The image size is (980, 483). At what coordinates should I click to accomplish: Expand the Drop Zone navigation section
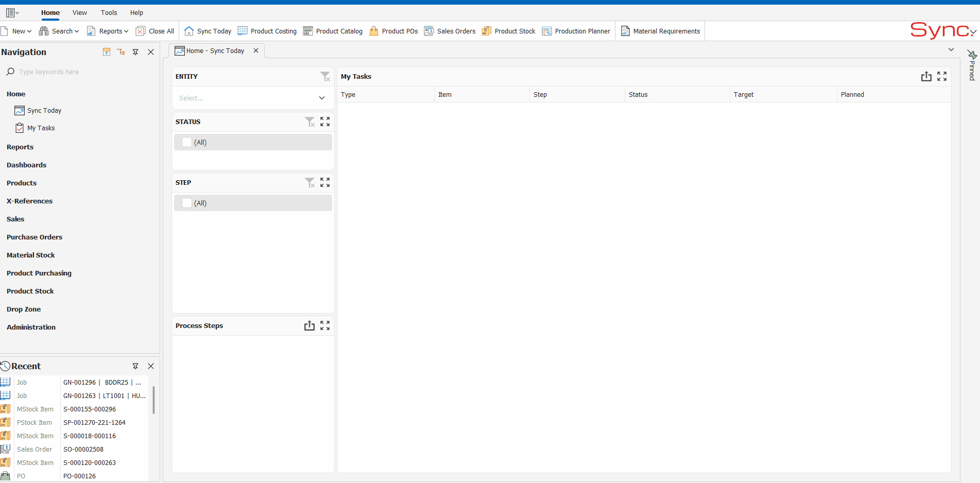pos(24,309)
